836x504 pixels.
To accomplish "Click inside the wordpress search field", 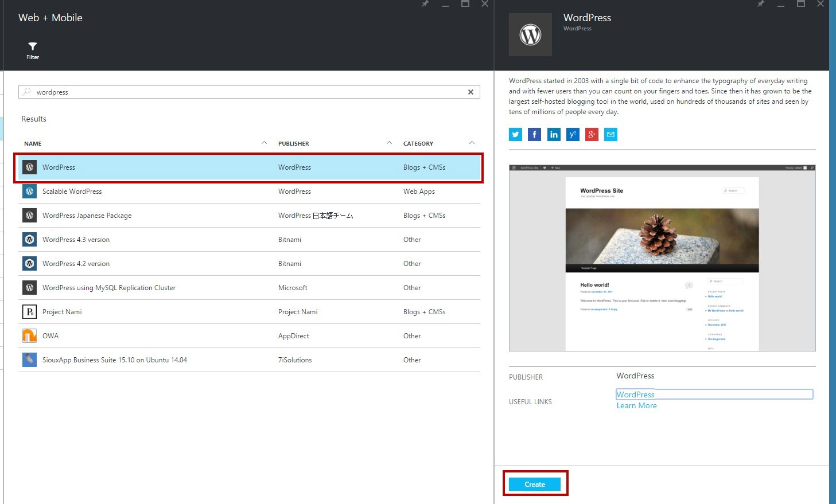I will (x=249, y=92).
